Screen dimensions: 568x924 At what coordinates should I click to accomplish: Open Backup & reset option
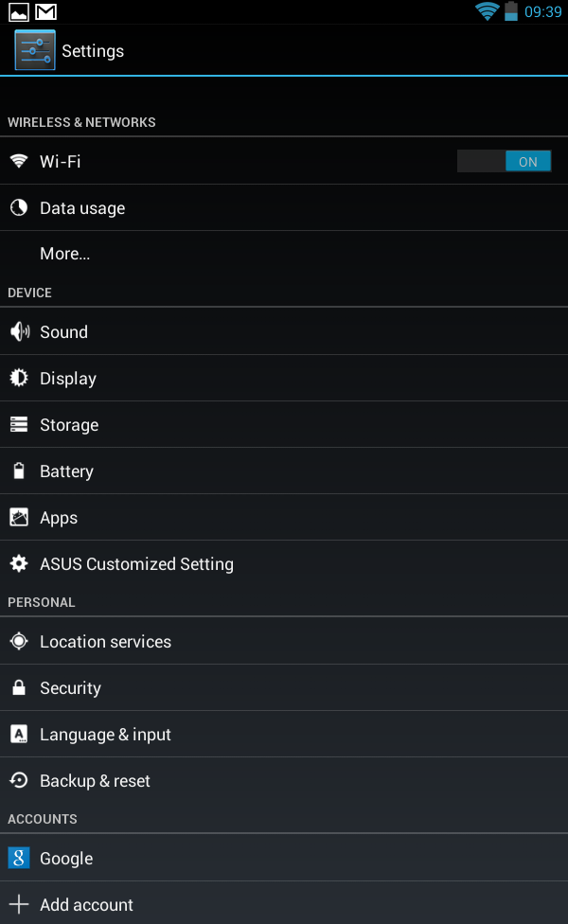pos(95,781)
